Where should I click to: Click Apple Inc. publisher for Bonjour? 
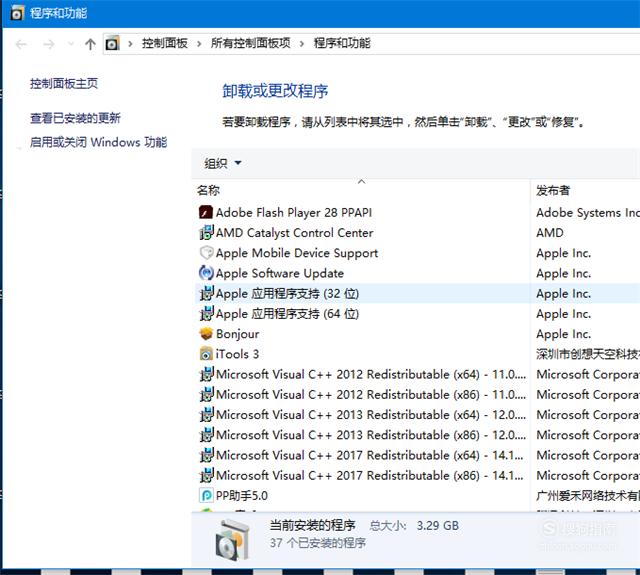point(563,334)
